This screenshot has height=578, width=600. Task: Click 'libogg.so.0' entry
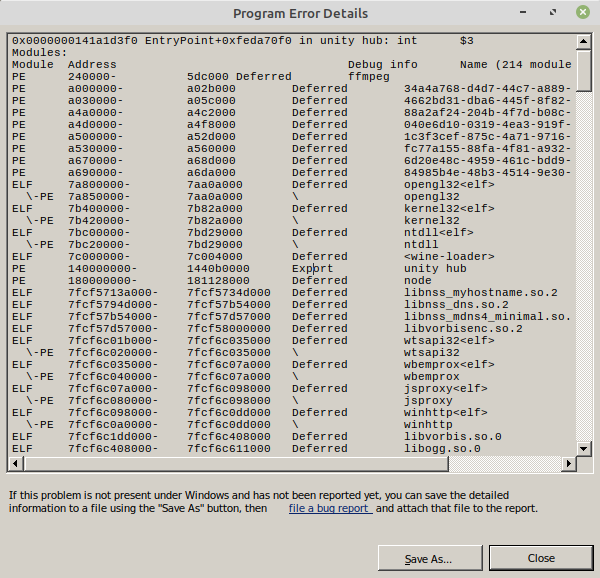click(x=442, y=449)
